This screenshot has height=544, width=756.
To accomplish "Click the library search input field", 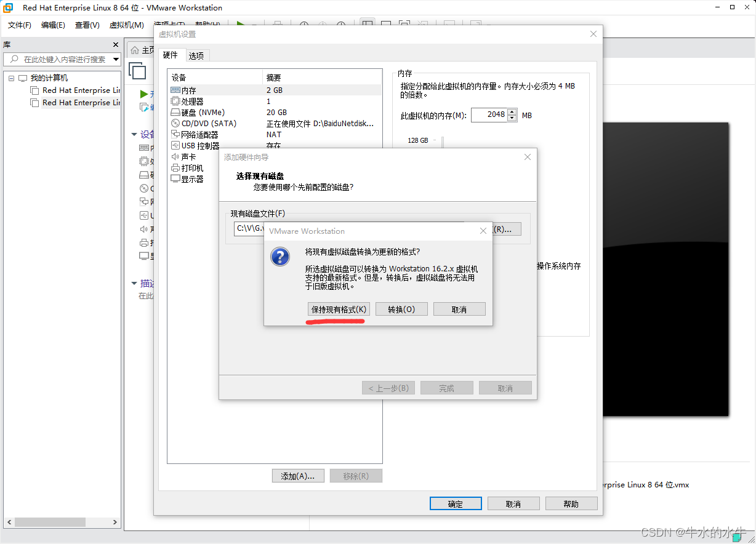I will coord(62,59).
